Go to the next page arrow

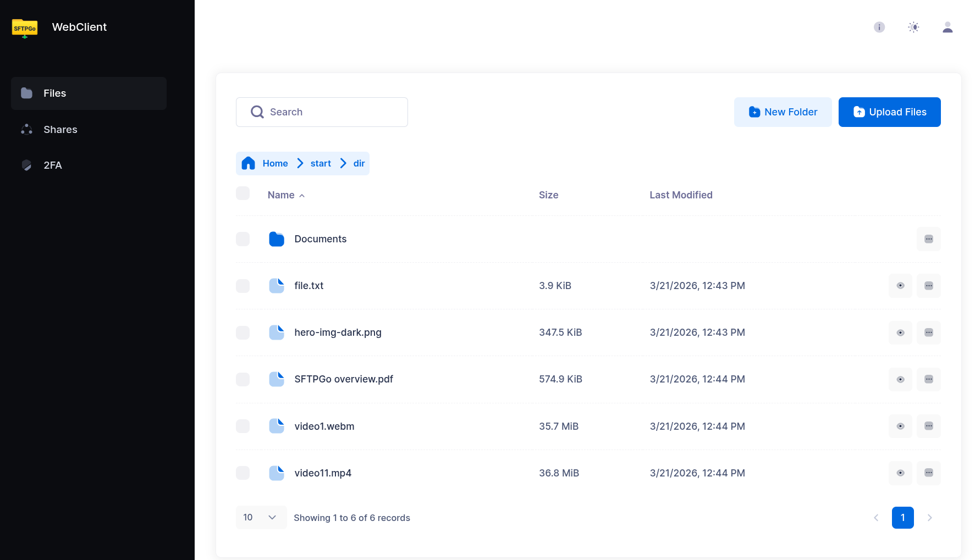point(930,518)
